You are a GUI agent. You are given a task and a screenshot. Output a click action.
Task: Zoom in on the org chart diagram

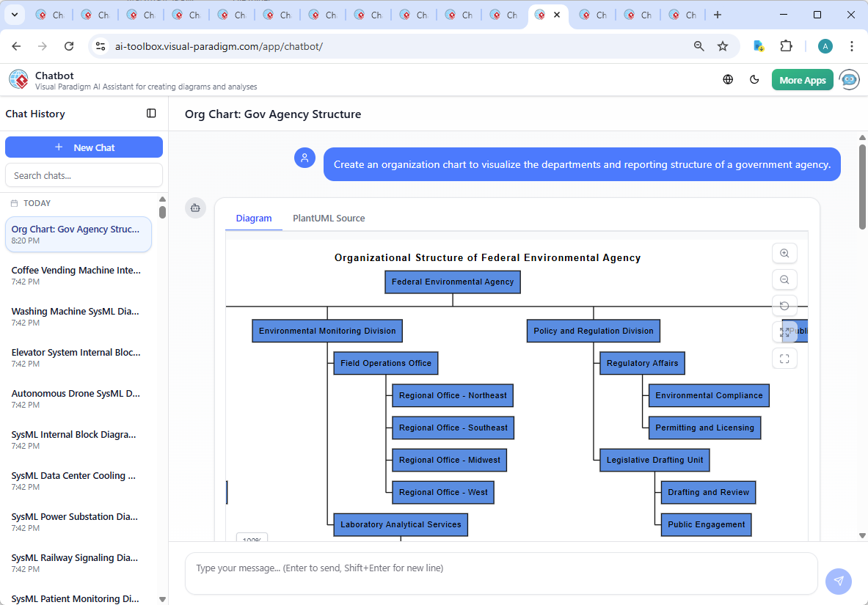coord(784,253)
